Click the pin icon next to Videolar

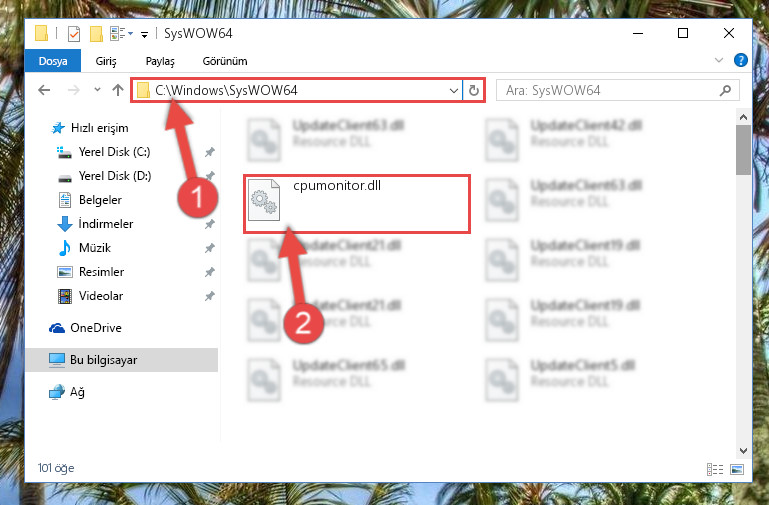[210, 296]
